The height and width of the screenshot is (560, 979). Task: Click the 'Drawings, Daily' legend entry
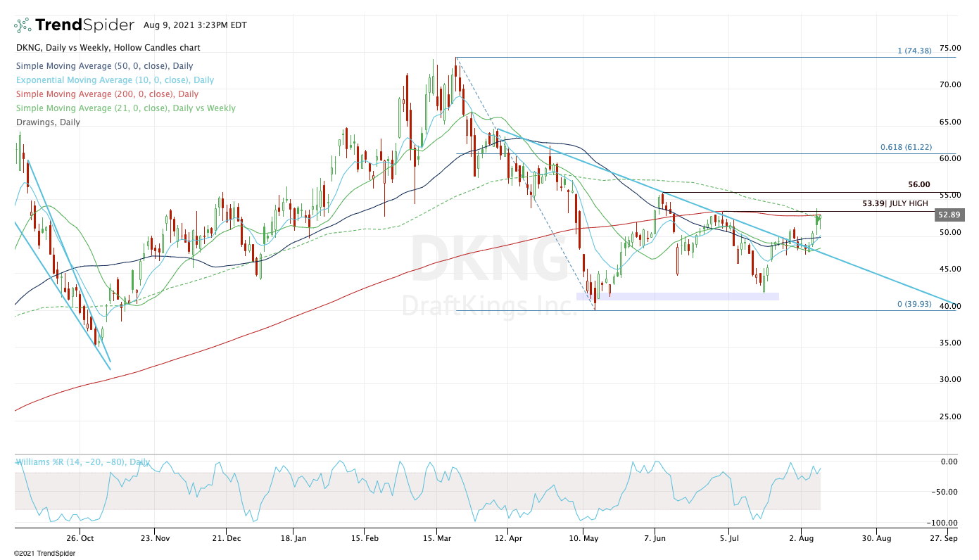pyautogui.click(x=47, y=122)
